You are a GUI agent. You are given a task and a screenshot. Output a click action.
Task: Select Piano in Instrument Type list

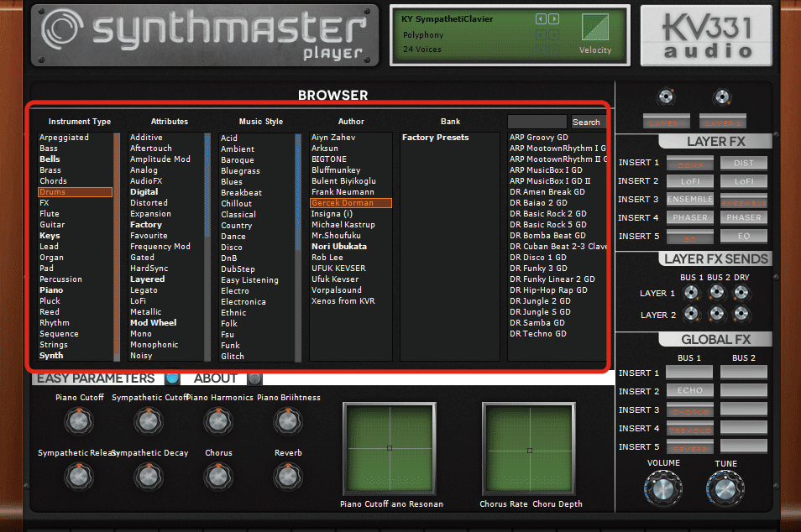click(51, 290)
